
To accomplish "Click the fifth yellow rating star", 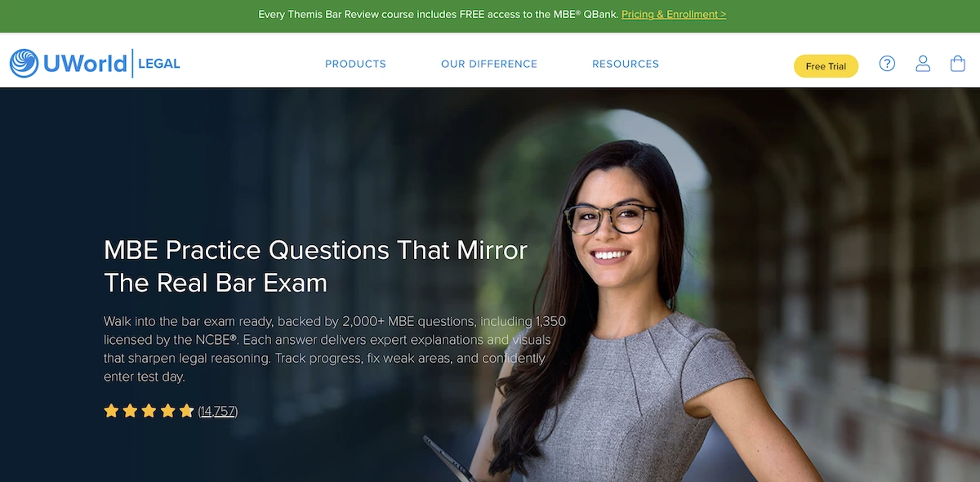I will click(x=186, y=411).
